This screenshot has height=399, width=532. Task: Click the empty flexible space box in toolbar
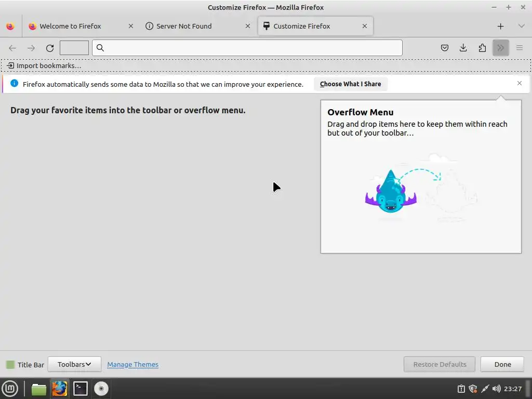pyautogui.click(x=74, y=48)
